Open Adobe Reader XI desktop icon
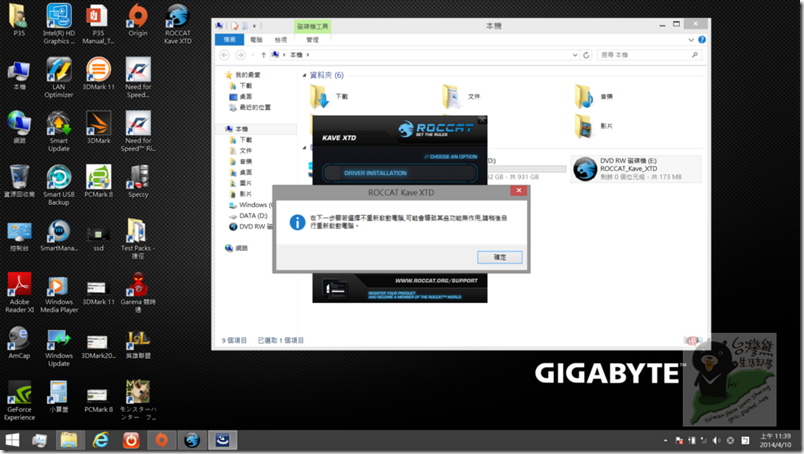The height and width of the screenshot is (454, 804). click(x=19, y=292)
